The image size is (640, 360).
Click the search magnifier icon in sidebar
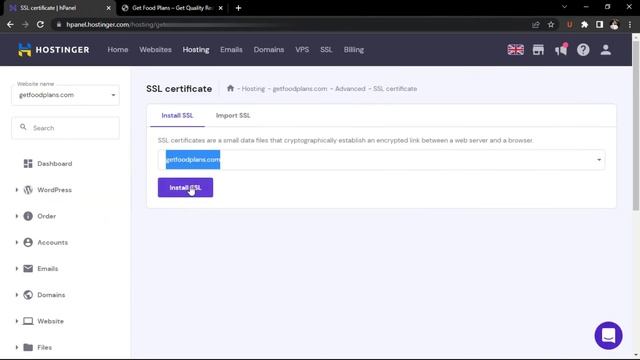click(23, 127)
